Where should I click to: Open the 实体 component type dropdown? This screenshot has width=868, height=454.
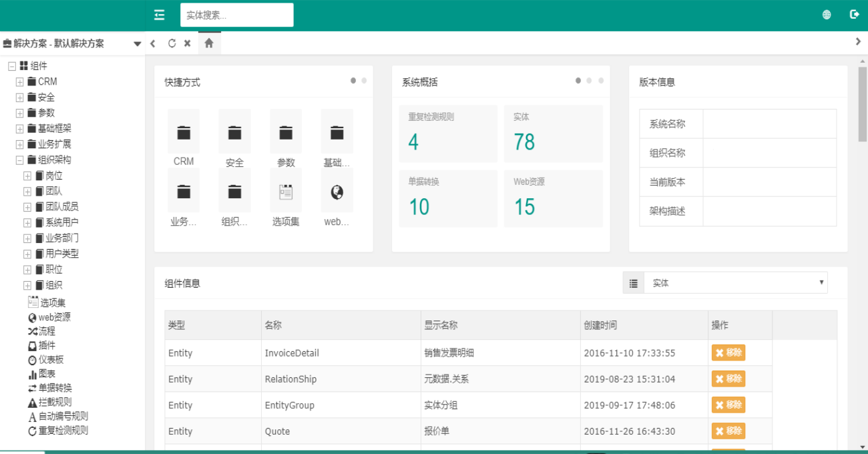tap(736, 283)
